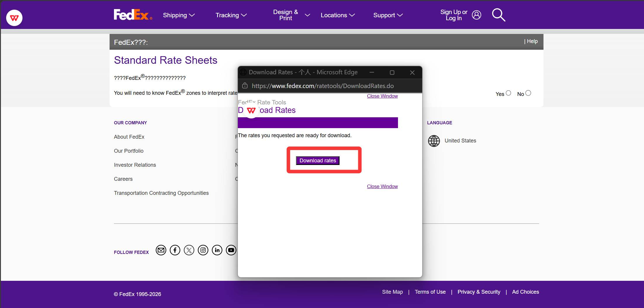Expand the Locations menu

338,15
